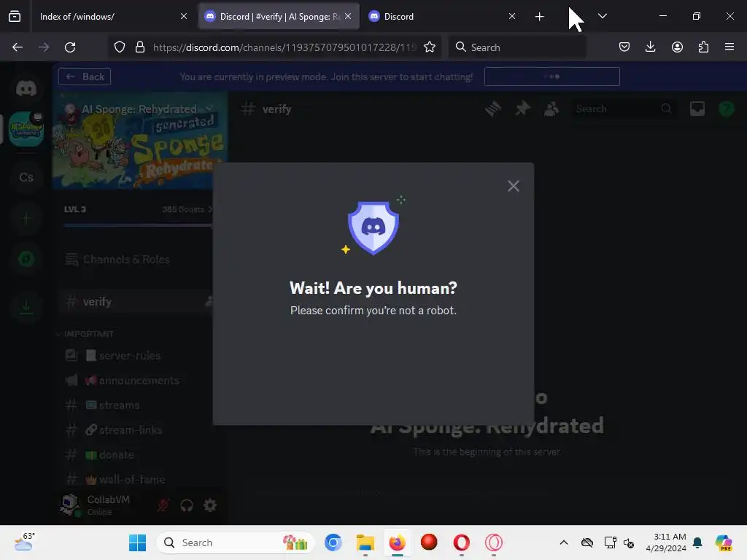This screenshot has width=747, height=560.
Task: Open a new browser tab
Action: 539,17
